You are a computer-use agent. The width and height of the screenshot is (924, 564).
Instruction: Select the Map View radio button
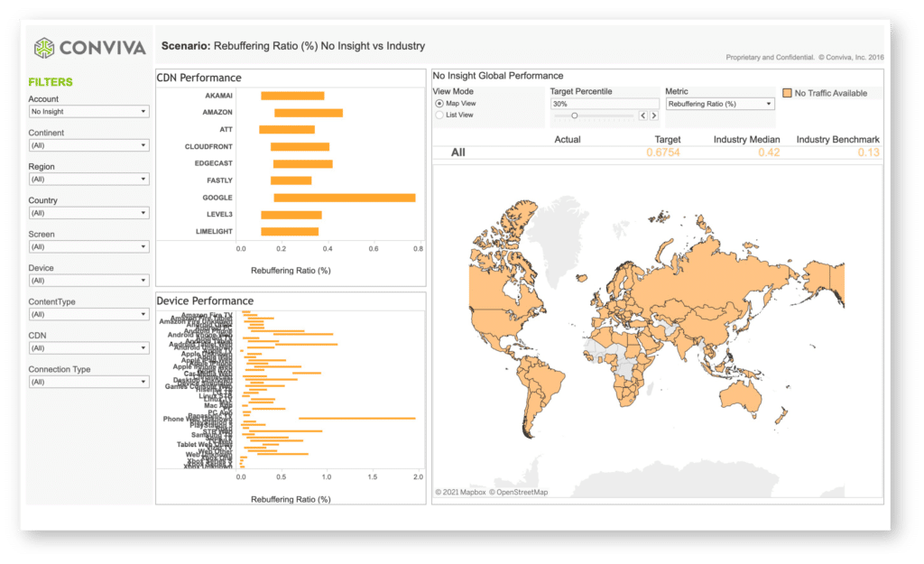pyautogui.click(x=439, y=103)
